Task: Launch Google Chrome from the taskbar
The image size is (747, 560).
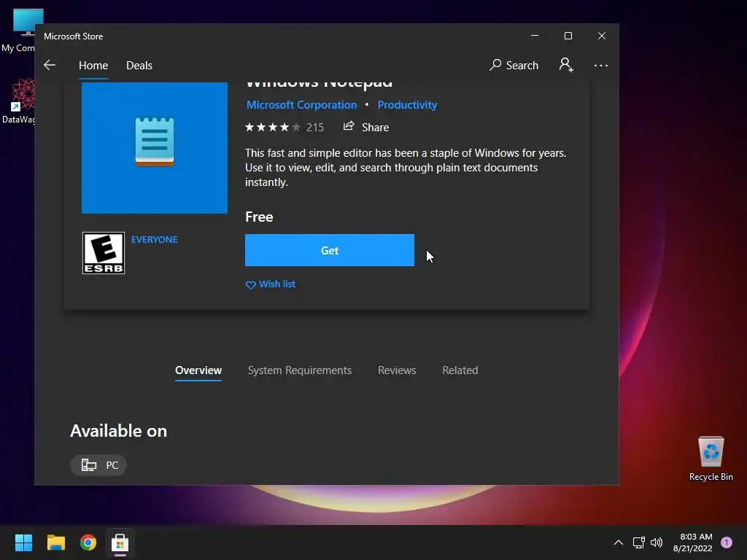Action: pyautogui.click(x=88, y=542)
